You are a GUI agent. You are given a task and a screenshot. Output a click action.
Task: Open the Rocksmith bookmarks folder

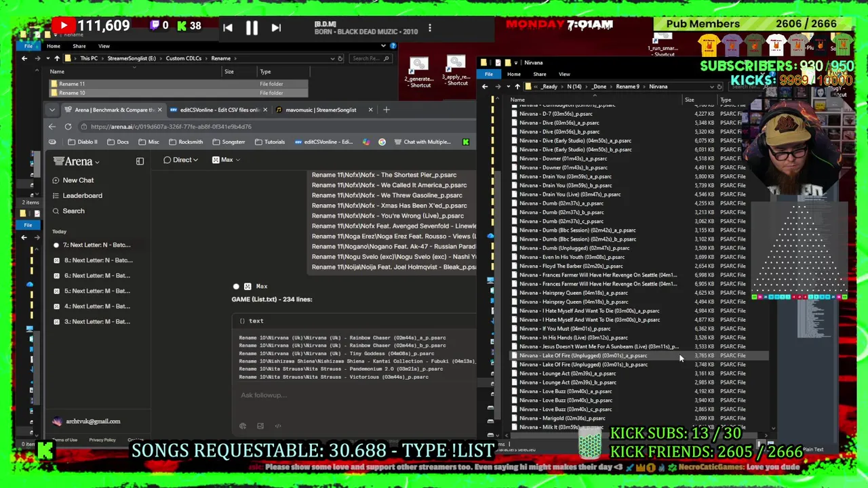click(x=185, y=142)
